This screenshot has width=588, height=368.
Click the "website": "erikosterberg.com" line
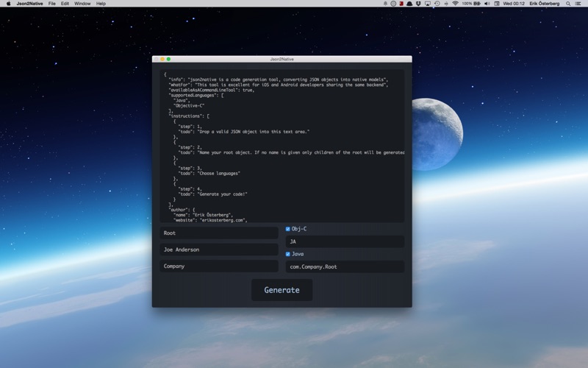tap(210, 220)
